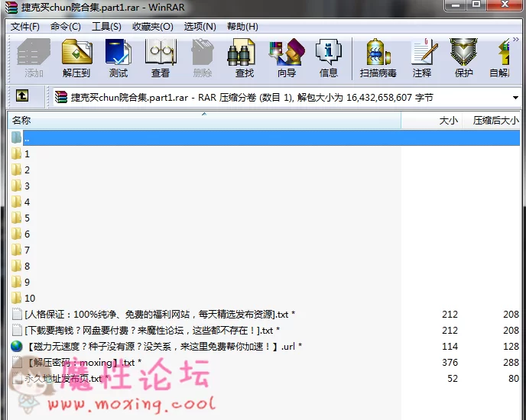This screenshot has height=420, width=526.
Task: Sort by Size (大小) column header
Action: pyautogui.click(x=431, y=120)
